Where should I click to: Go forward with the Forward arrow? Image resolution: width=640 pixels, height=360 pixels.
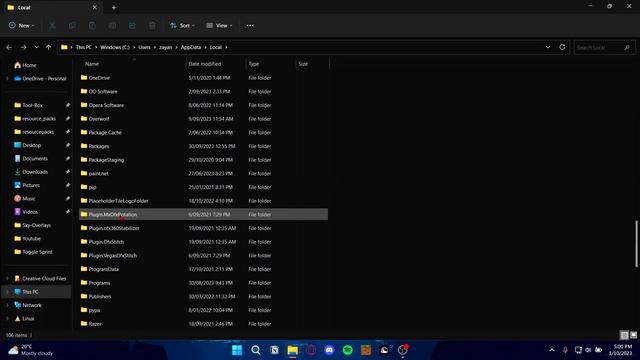pos(23,47)
